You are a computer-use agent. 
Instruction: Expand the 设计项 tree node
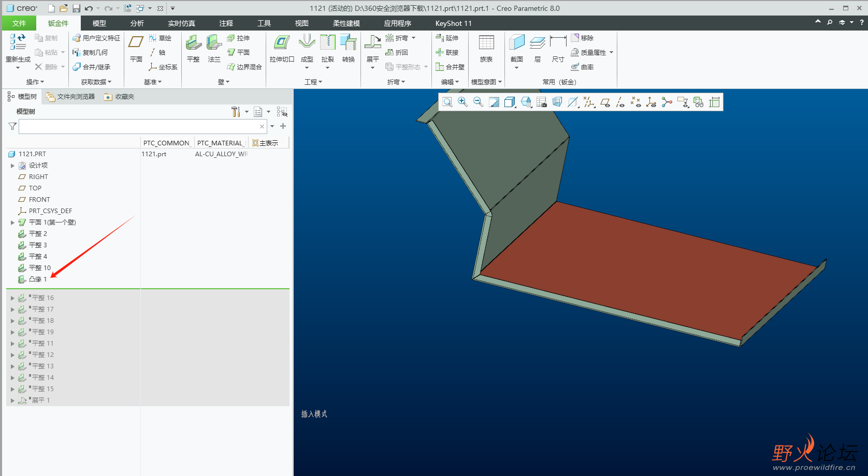point(12,166)
